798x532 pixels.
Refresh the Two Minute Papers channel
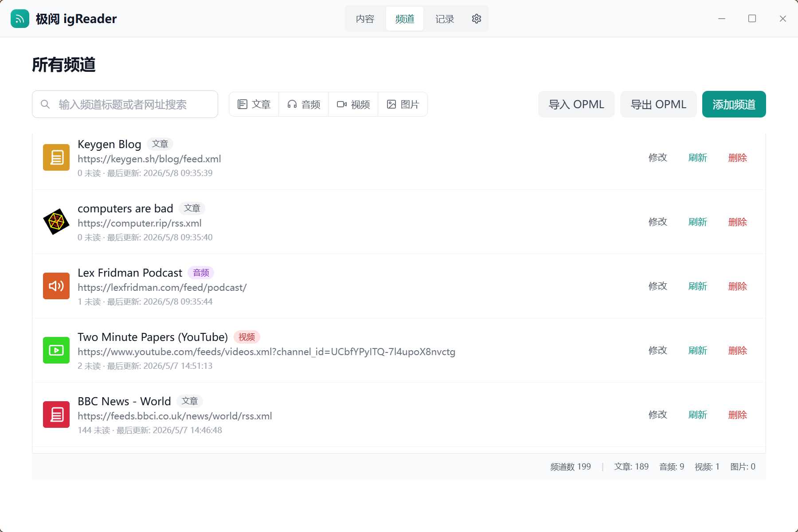[698, 350]
